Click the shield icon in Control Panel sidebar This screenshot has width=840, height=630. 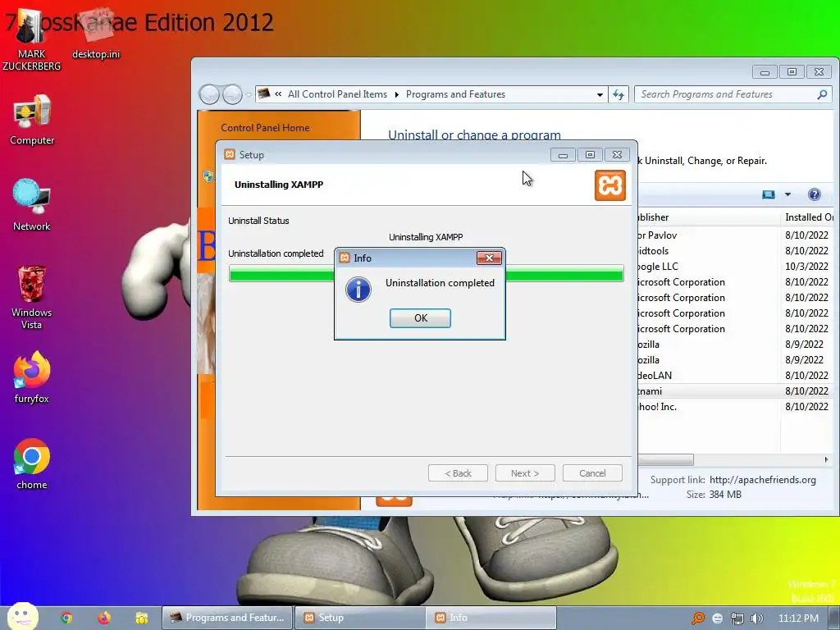click(208, 176)
